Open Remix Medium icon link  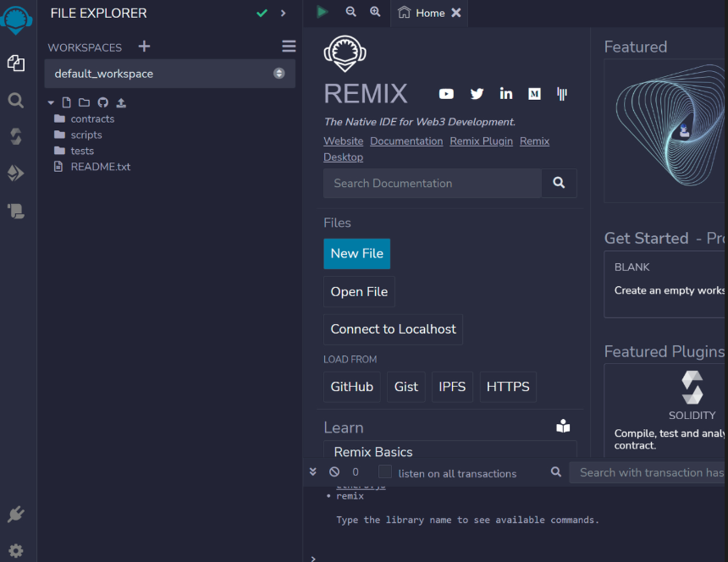click(534, 94)
